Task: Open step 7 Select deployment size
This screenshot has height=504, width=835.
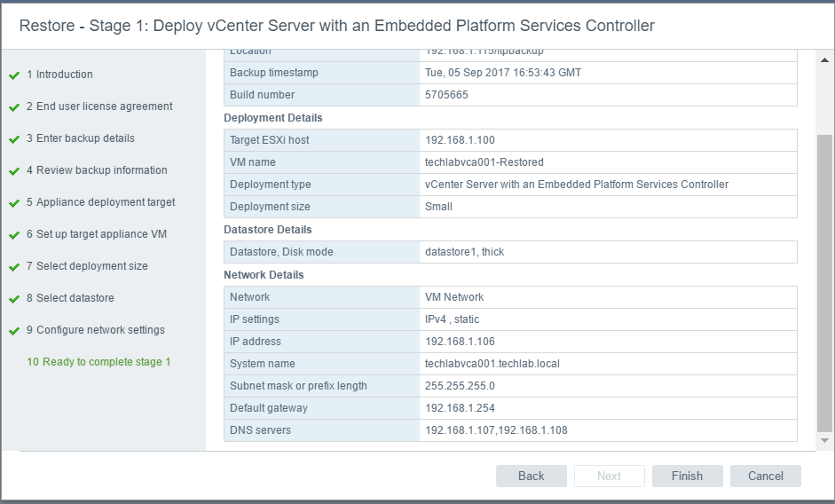Action: [87, 266]
